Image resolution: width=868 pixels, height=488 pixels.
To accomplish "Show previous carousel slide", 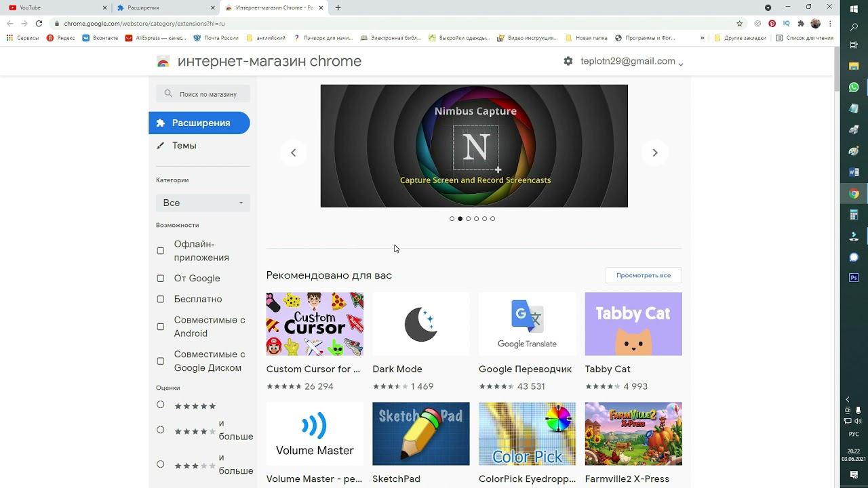I will click(293, 152).
